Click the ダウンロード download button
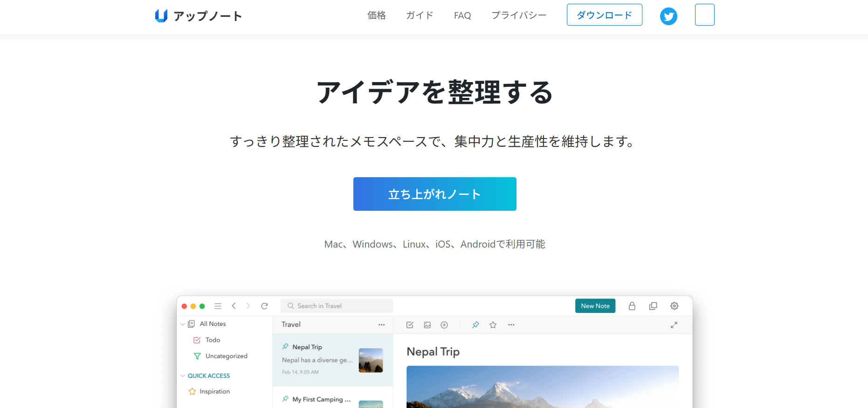The height and width of the screenshot is (408, 868). coord(604,15)
